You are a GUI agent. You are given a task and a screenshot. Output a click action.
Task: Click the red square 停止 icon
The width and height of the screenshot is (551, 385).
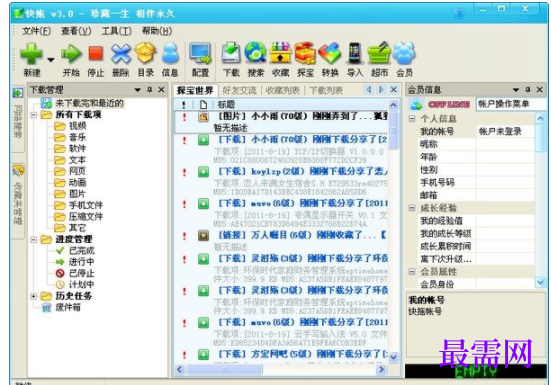click(96, 54)
